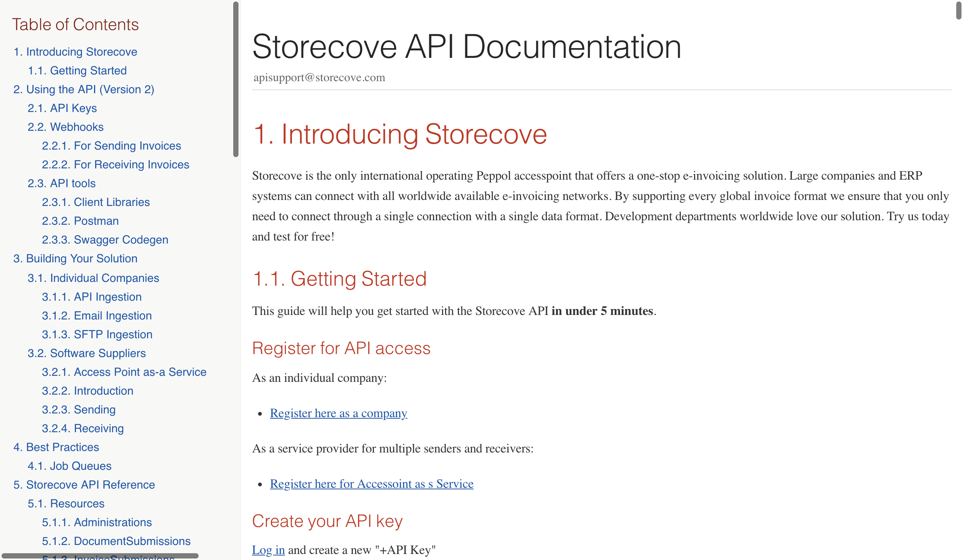The image size is (963, 560).
Task: Select 3.1.2. Email Ingestion
Action: point(97,316)
